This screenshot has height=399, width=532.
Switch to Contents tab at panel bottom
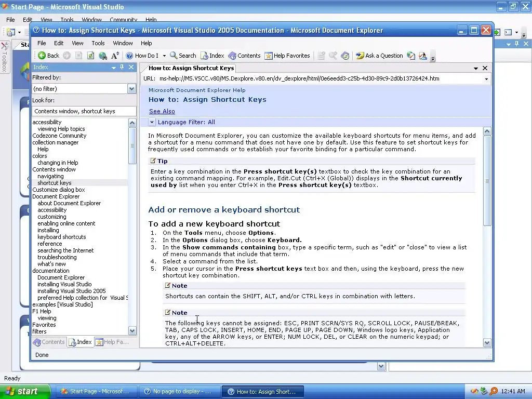click(49, 342)
